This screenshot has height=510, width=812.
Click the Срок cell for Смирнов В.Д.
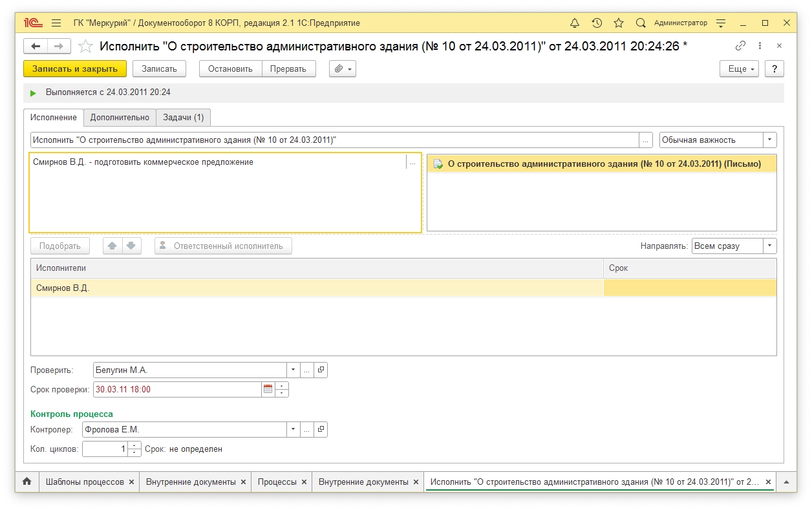(690, 288)
